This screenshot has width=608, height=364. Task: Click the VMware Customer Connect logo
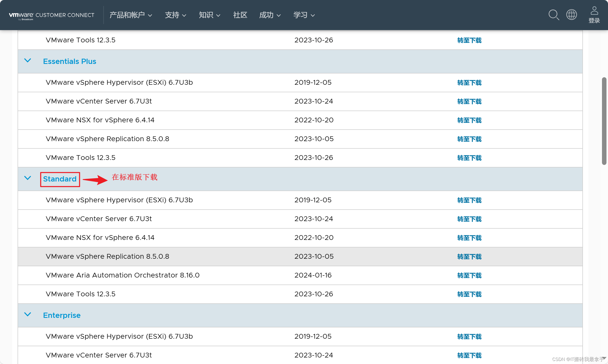pos(51,16)
